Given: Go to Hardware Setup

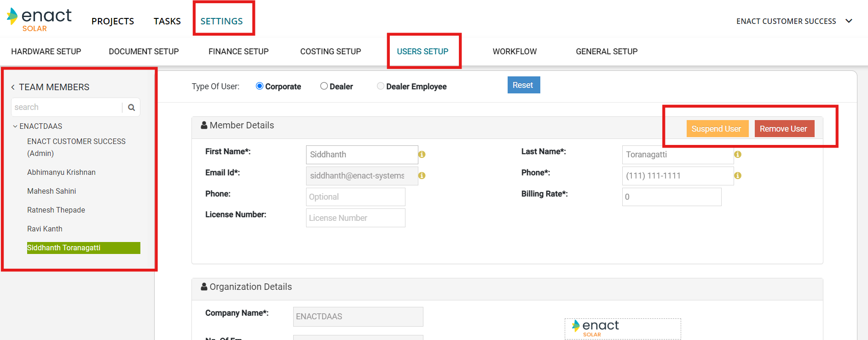Looking at the screenshot, I should [46, 52].
